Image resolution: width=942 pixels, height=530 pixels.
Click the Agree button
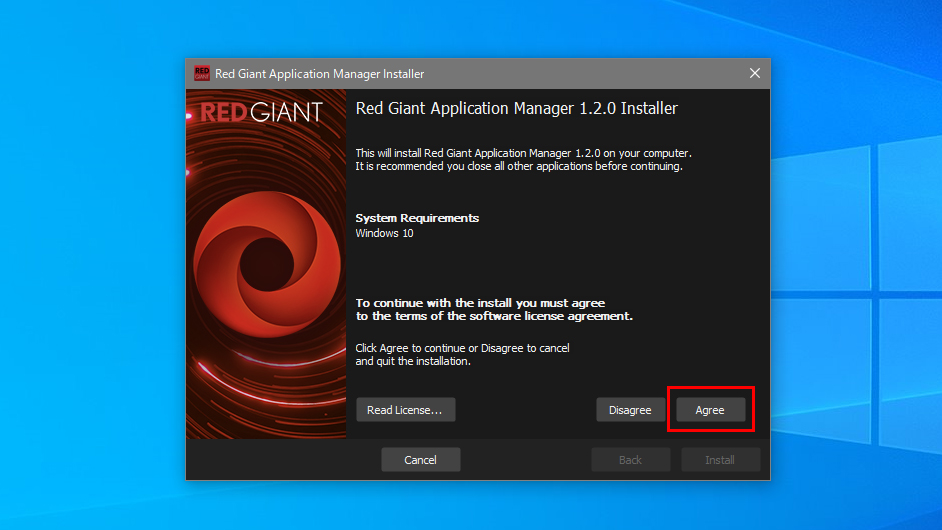pos(710,410)
